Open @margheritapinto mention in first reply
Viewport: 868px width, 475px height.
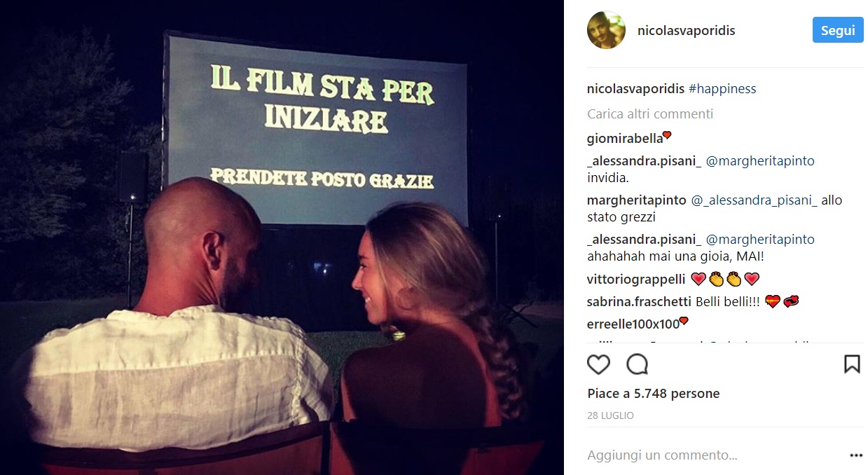click(x=760, y=161)
